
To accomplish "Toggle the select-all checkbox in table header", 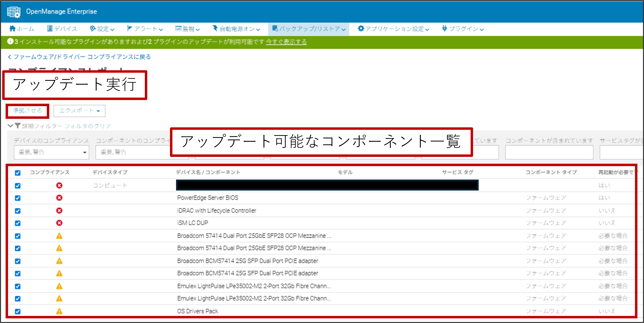I will (18, 173).
